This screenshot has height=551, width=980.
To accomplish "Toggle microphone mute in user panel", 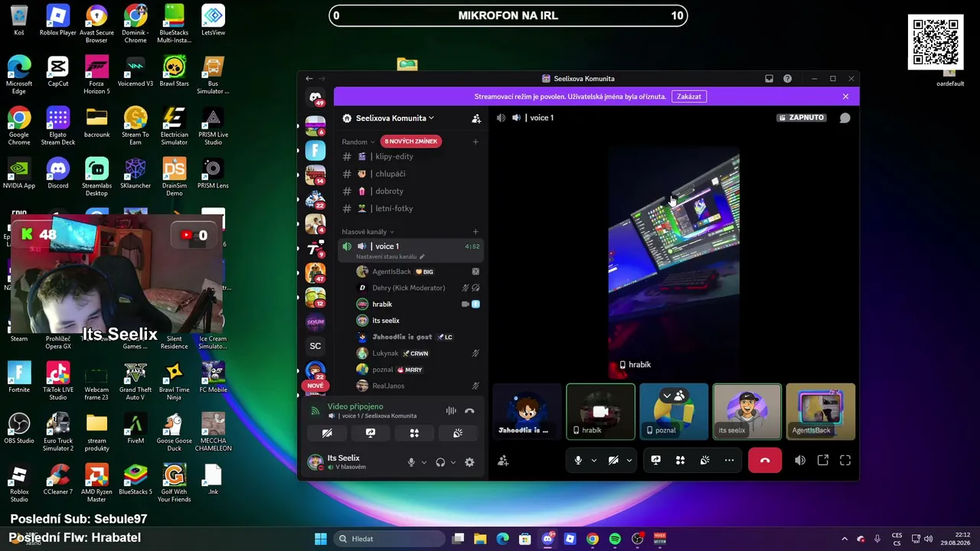I will pyautogui.click(x=411, y=462).
